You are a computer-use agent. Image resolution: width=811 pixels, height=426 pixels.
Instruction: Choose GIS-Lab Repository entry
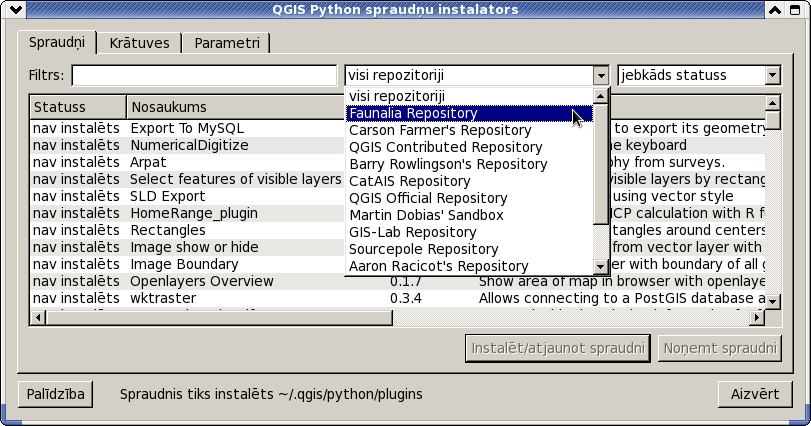pyautogui.click(x=470, y=232)
